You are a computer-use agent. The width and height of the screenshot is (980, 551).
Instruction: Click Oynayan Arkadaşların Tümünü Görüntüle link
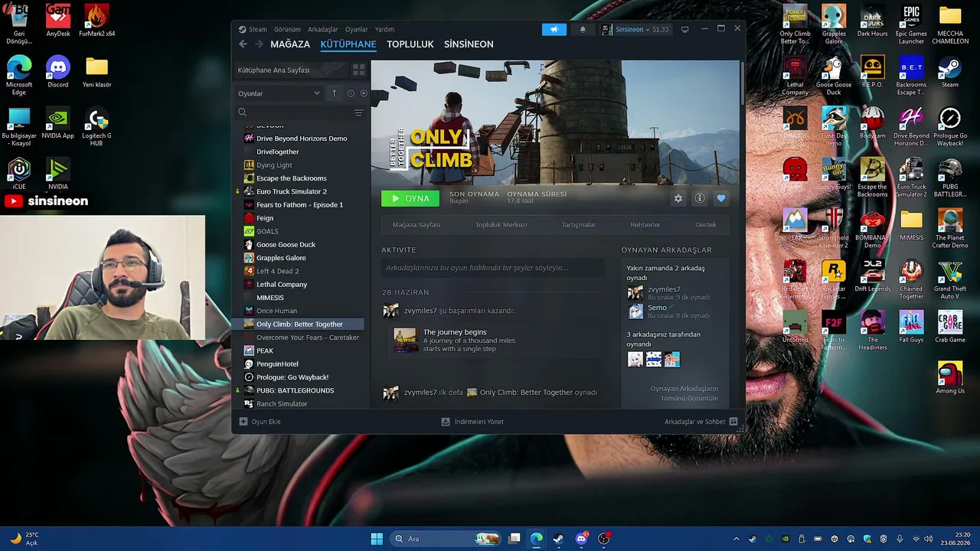(x=684, y=393)
